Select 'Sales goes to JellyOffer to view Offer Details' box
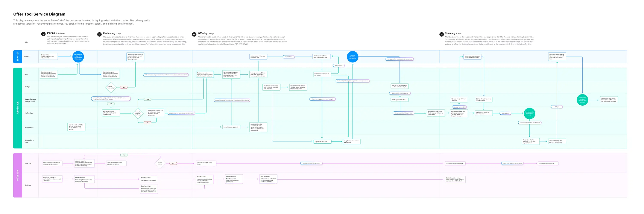This screenshot has height=214, width=644. point(258,74)
